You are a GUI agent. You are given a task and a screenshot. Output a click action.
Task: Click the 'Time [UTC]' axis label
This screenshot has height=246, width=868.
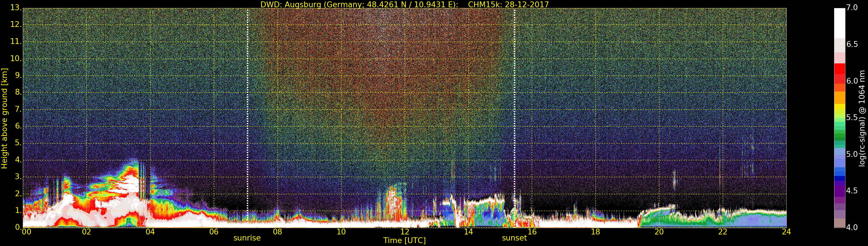pos(404,241)
